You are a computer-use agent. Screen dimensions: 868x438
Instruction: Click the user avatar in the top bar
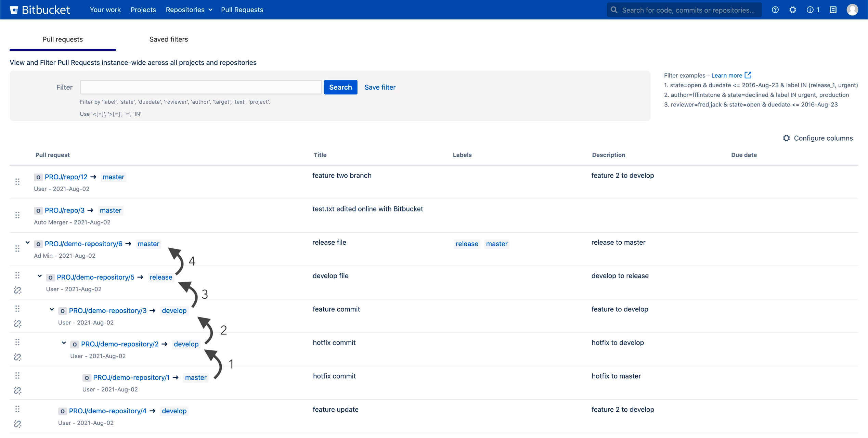[853, 10]
